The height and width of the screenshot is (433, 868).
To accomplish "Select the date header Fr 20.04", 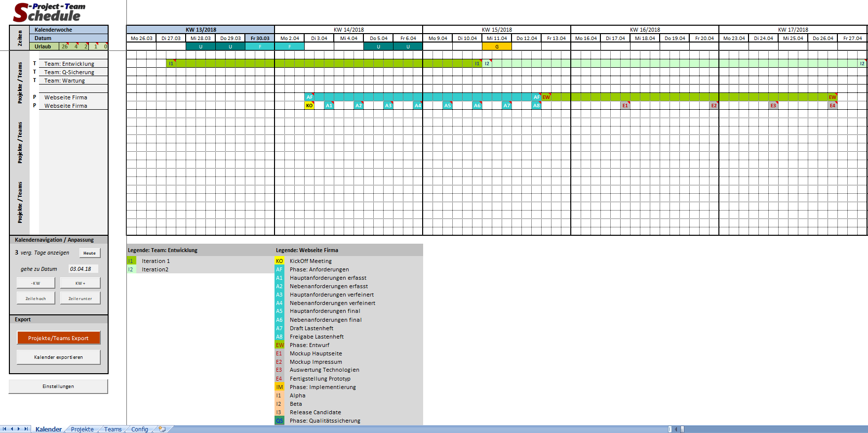I will click(704, 38).
